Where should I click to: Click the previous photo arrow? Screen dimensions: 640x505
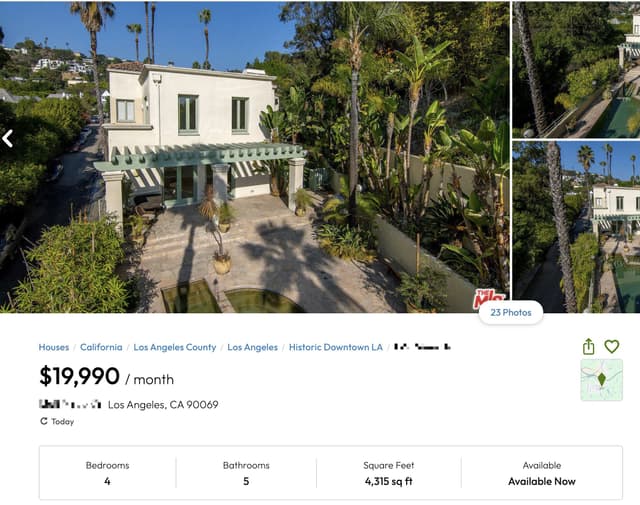8,138
